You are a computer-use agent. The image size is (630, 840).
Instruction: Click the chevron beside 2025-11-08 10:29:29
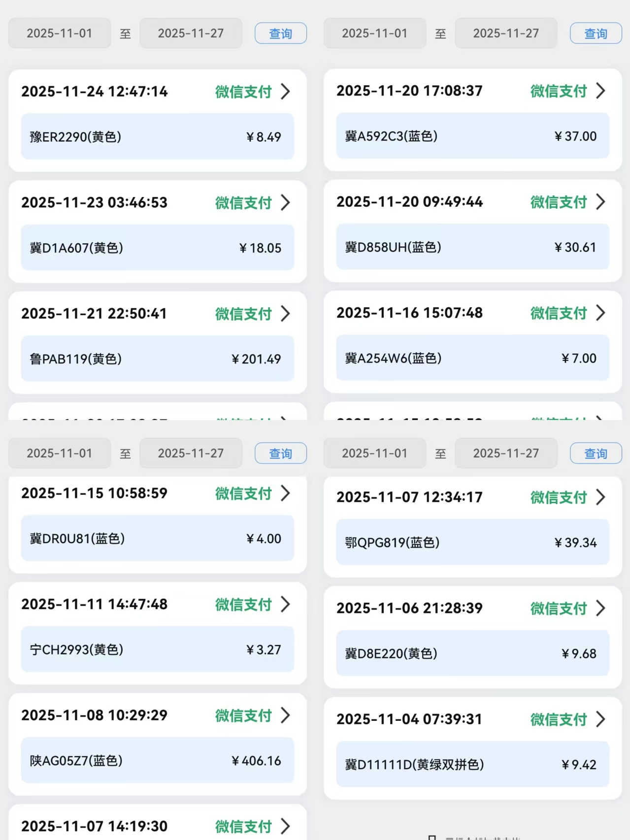click(x=285, y=715)
